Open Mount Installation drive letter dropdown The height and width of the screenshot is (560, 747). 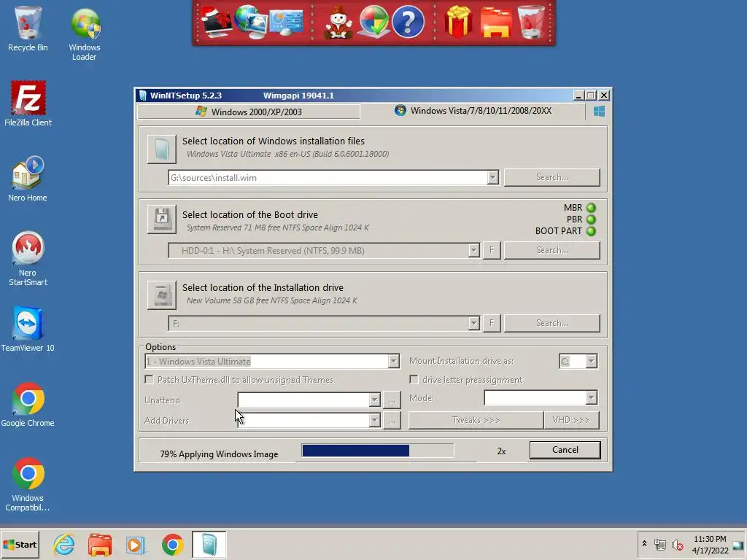point(591,362)
